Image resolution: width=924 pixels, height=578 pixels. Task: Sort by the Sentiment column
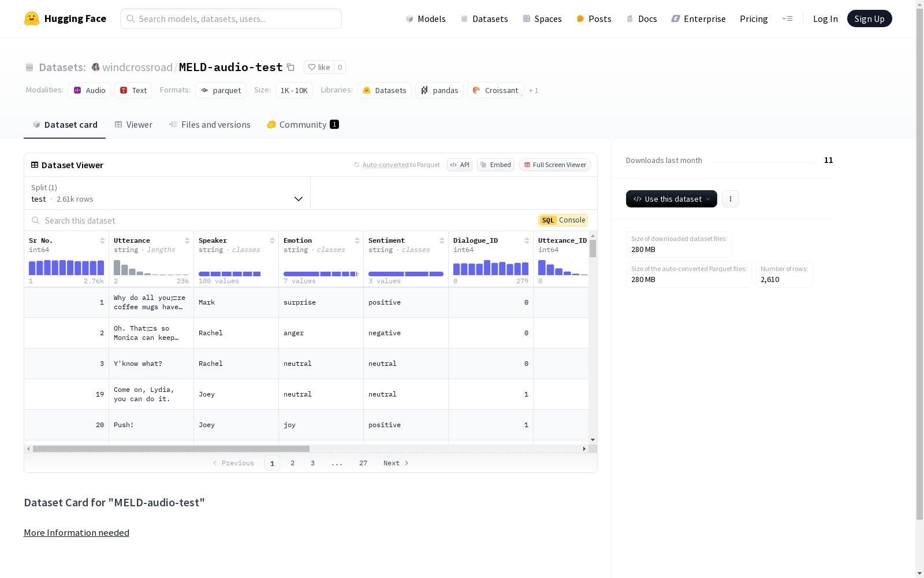[x=442, y=240]
